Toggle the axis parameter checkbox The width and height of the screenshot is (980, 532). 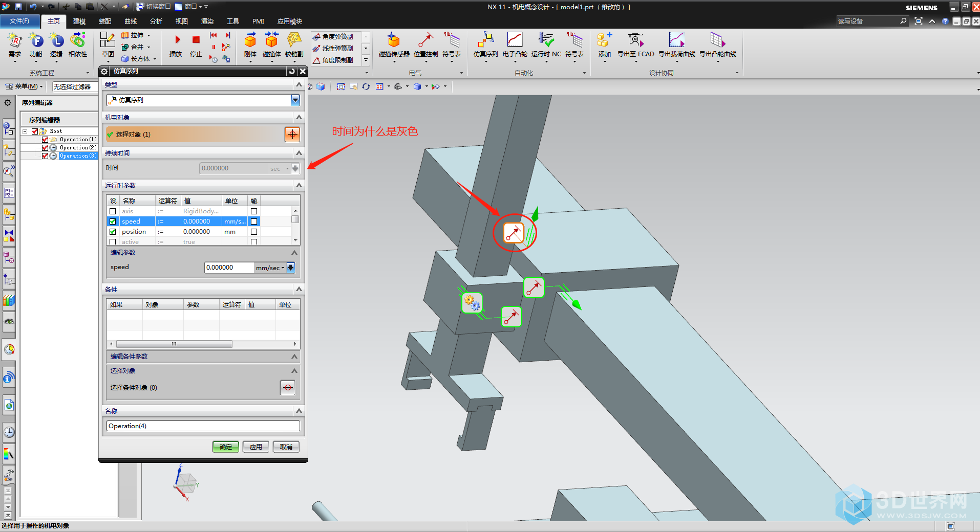(x=113, y=211)
